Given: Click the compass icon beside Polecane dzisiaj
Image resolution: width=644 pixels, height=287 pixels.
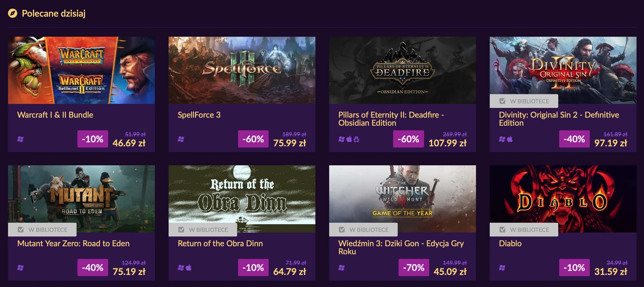Looking at the screenshot, I should (x=13, y=13).
